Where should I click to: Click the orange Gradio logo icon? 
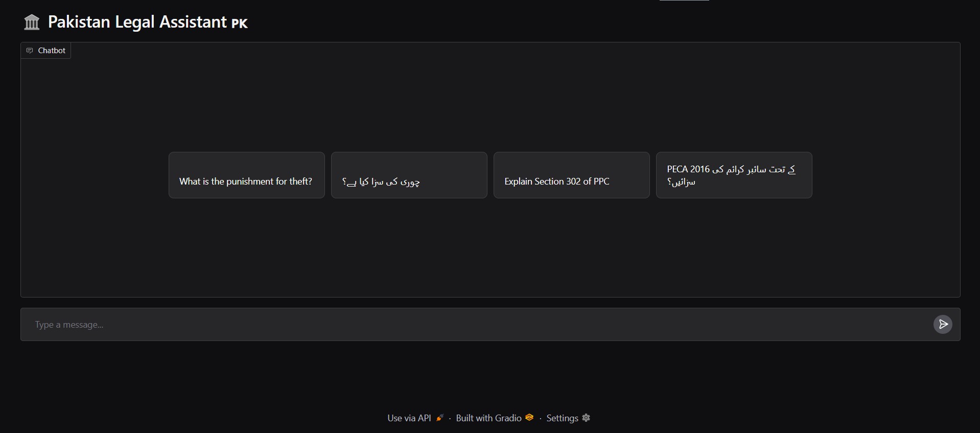(x=529, y=418)
